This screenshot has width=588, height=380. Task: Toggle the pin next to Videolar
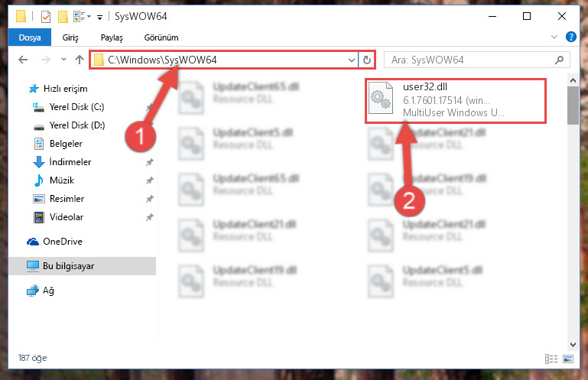click(x=150, y=217)
